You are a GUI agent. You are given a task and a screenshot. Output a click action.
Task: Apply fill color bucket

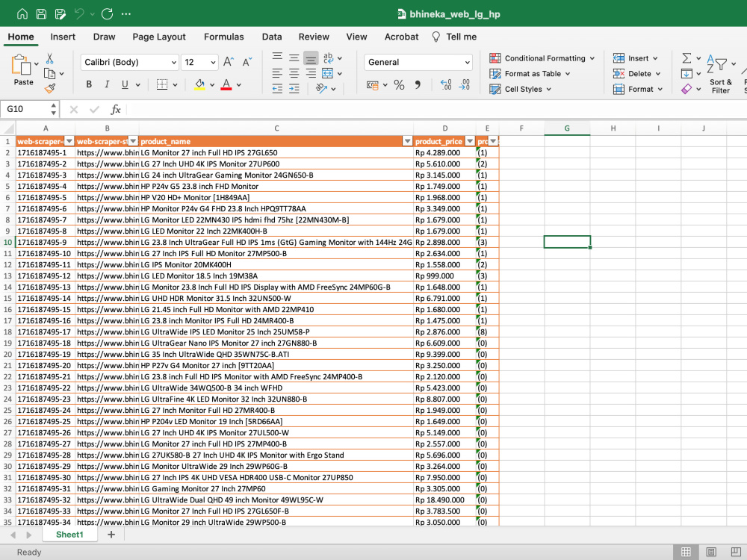[200, 85]
